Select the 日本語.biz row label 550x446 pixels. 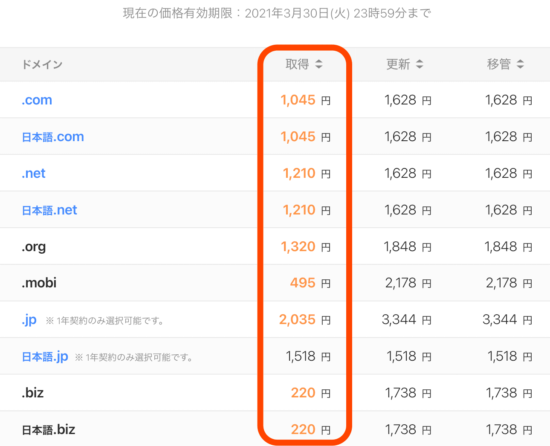(48, 430)
